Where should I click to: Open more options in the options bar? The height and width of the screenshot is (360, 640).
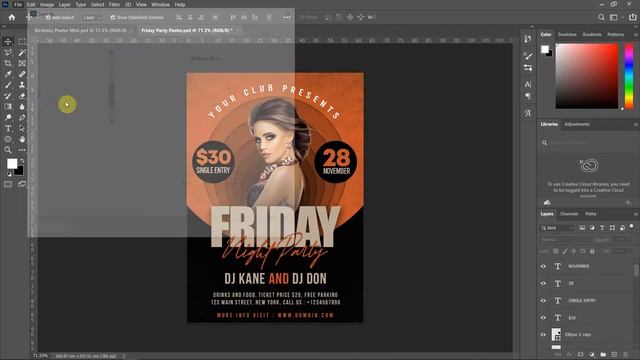287,18
